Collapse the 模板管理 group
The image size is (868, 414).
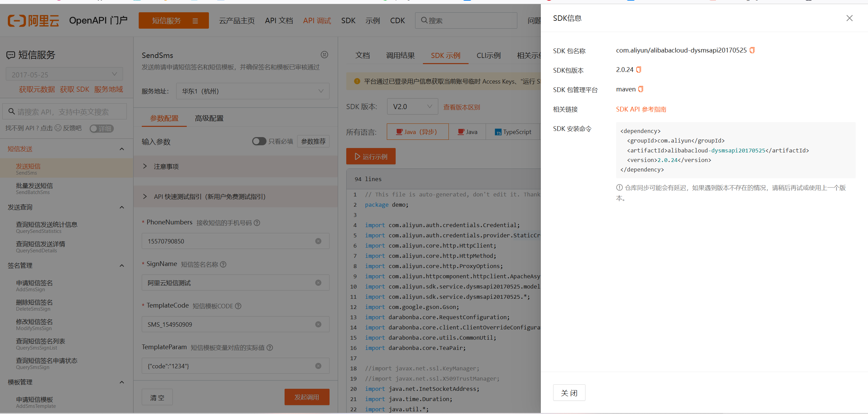pos(122,382)
